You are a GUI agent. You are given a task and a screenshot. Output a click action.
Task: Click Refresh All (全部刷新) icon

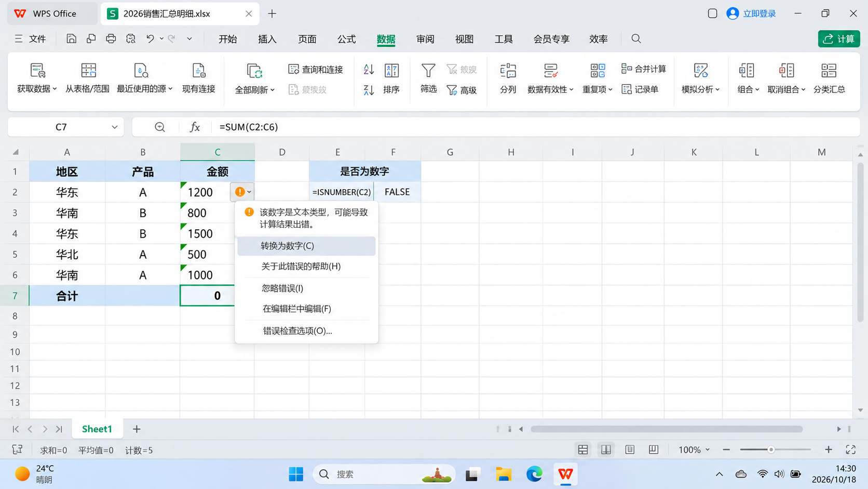pyautogui.click(x=254, y=71)
